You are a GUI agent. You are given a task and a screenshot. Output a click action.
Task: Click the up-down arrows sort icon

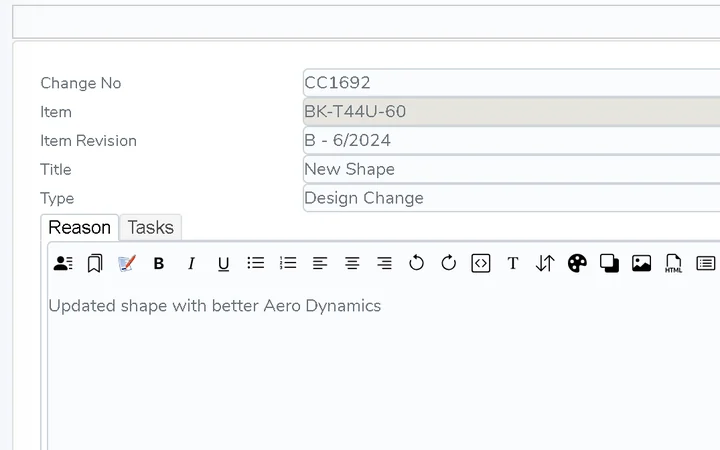pos(545,264)
